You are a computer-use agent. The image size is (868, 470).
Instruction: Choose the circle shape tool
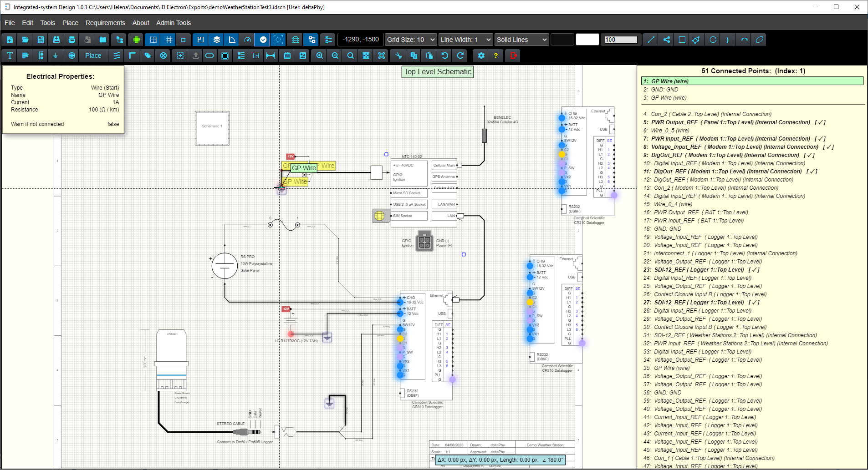(x=713, y=40)
